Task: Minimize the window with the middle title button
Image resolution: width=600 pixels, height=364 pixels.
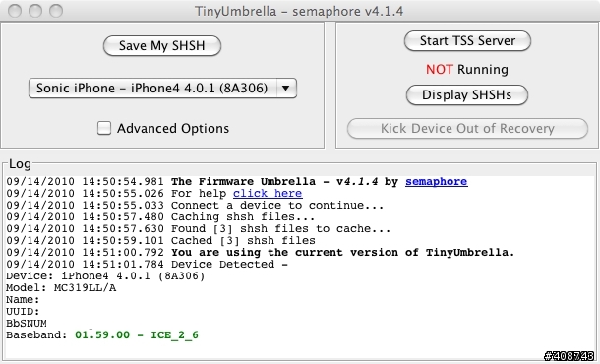Action: click(x=35, y=11)
